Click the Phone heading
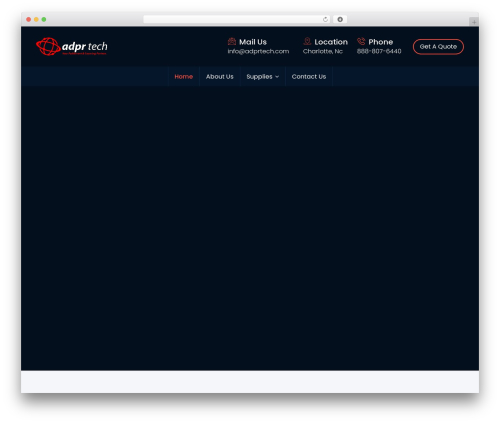Viewport: 500px width, 423px height. (381, 42)
